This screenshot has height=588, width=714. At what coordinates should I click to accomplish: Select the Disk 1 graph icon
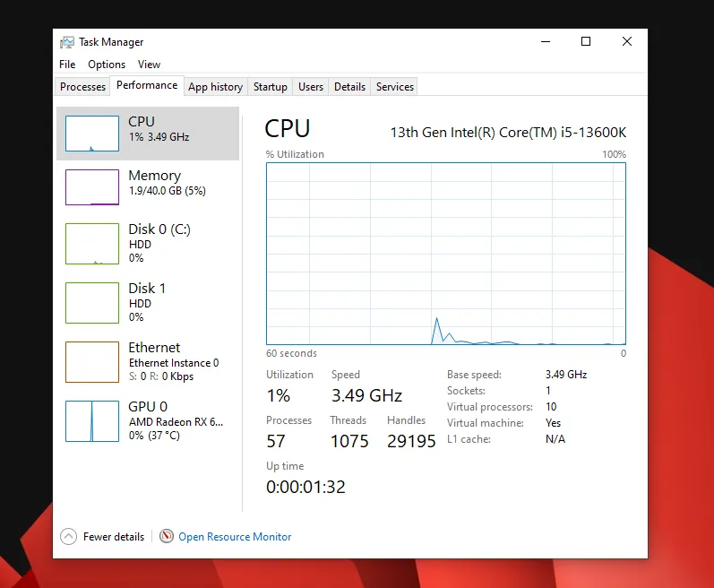coord(92,303)
